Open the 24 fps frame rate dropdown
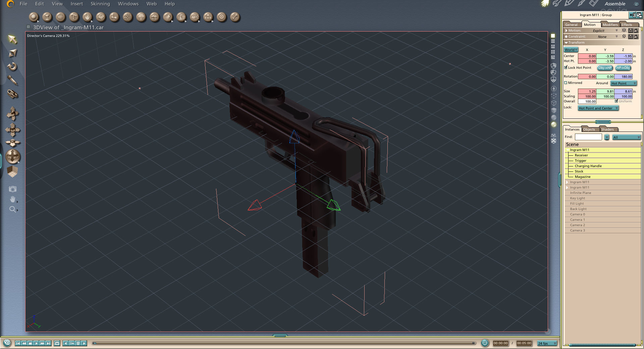 tap(547, 343)
